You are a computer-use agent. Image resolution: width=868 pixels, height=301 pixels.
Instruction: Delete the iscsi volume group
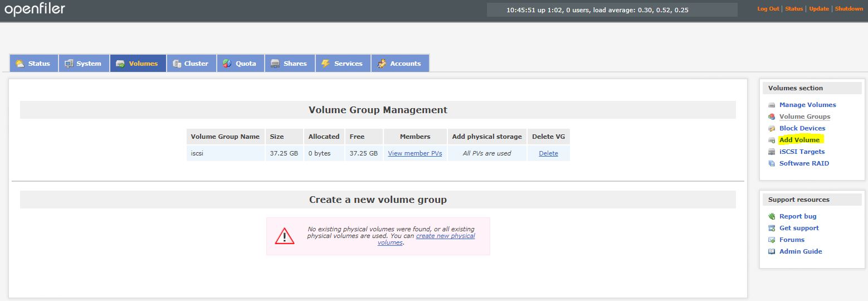(x=548, y=153)
